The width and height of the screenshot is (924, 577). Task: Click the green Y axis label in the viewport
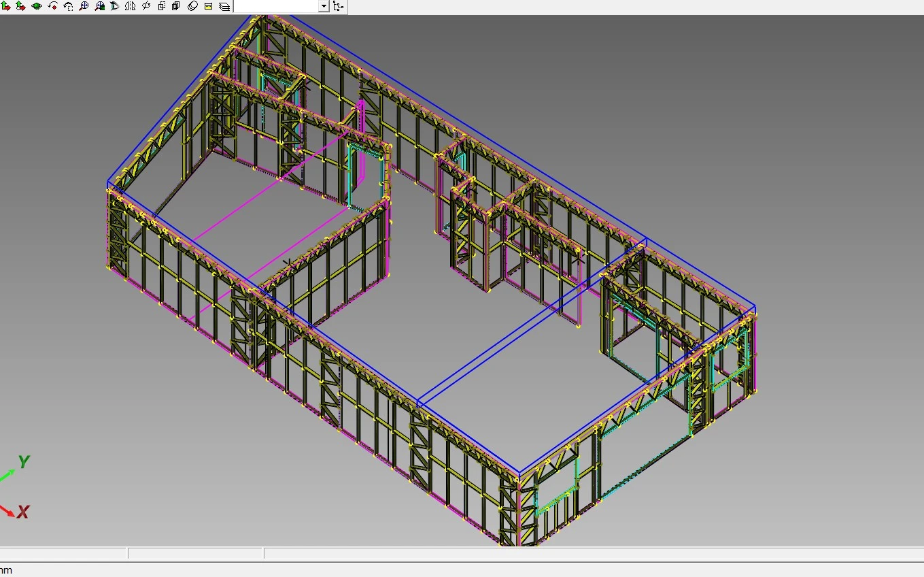click(24, 462)
